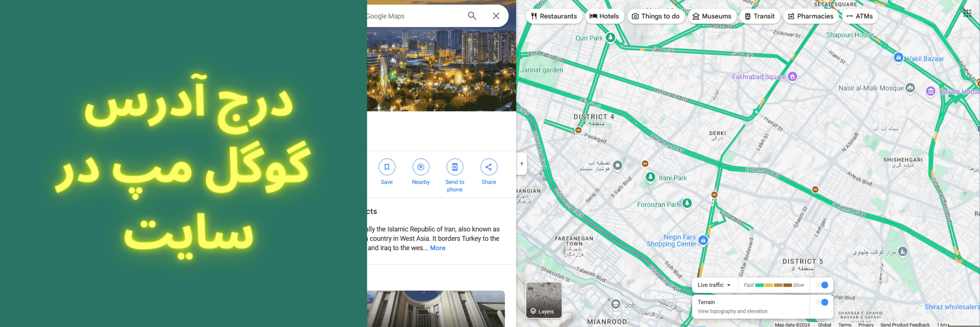This screenshot has width=980, height=327.
Task: Filter map by Restaurants
Action: click(x=554, y=16)
